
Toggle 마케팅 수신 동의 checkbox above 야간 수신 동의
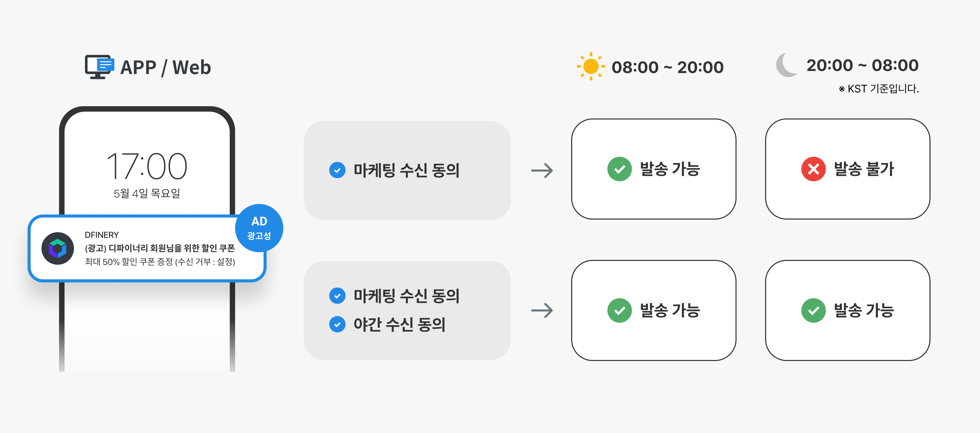[x=337, y=296]
